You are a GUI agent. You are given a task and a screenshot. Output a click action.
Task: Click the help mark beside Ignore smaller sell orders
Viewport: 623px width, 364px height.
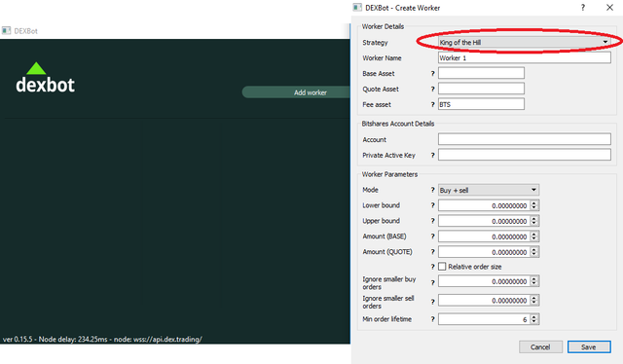432,301
